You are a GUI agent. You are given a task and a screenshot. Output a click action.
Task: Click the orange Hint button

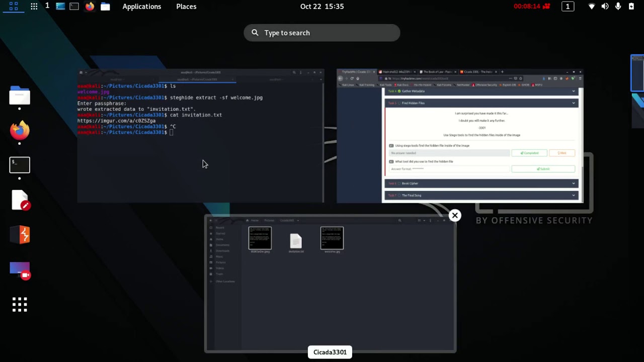[x=561, y=153]
